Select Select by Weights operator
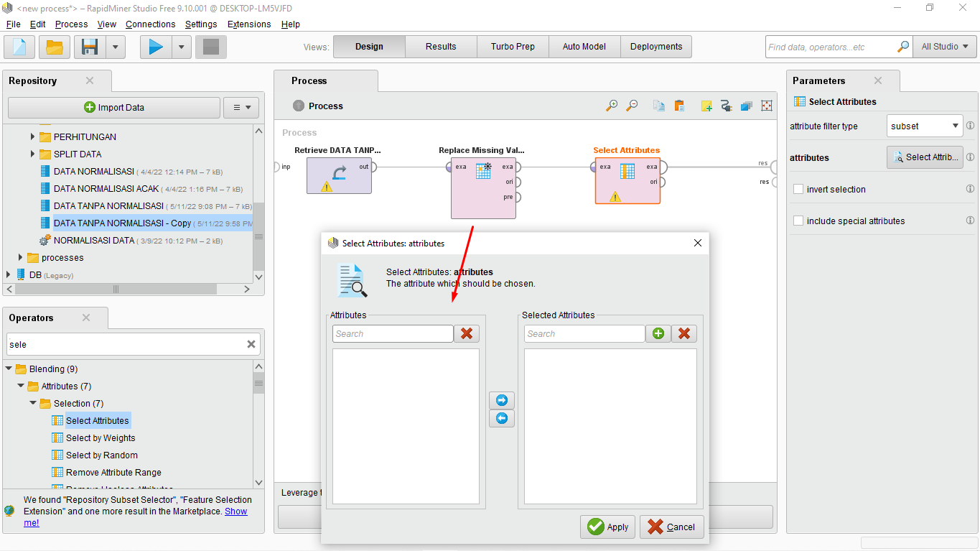Viewport: 980px width, 551px height. coord(101,437)
